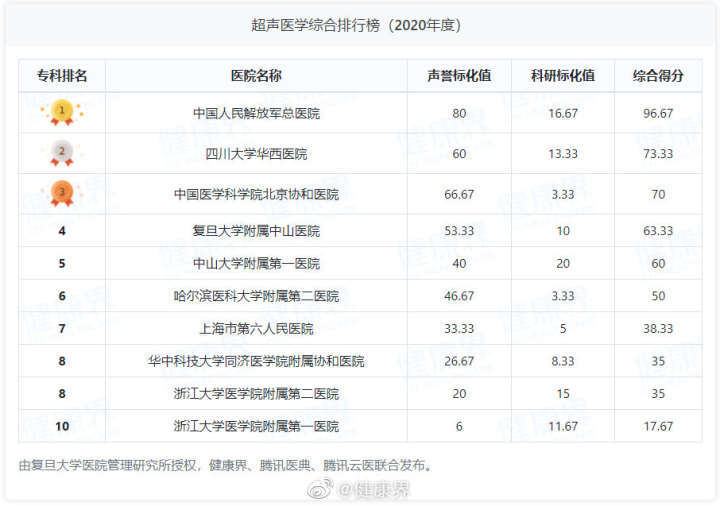
Task: Click research value 13.33
Action: tap(563, 153)
